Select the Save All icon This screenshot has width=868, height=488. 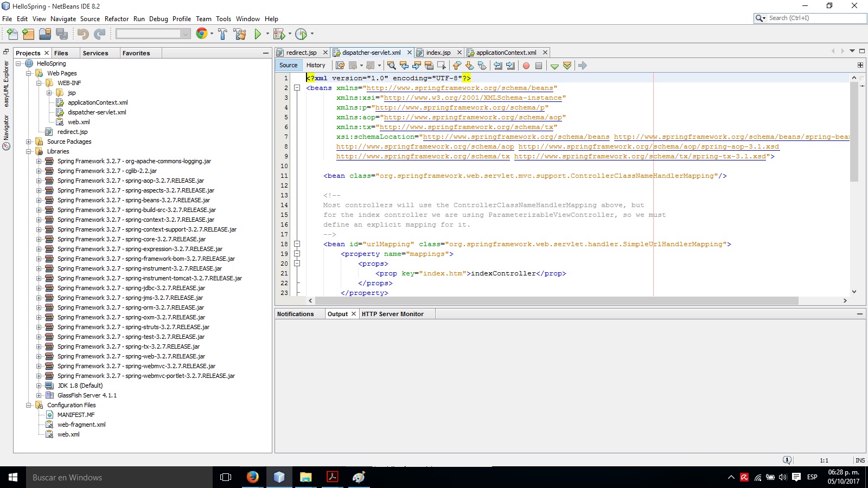pyautogui.click(x=61, y=34)
